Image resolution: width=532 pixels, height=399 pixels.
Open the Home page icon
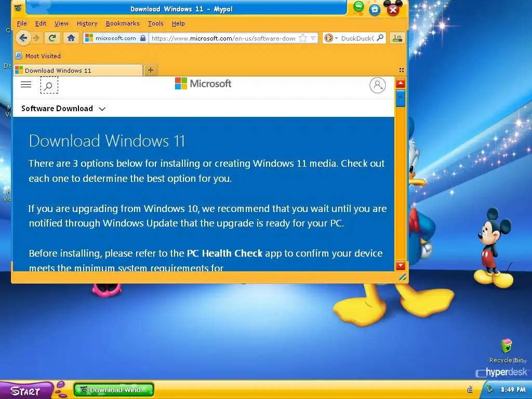click(71, 38)
